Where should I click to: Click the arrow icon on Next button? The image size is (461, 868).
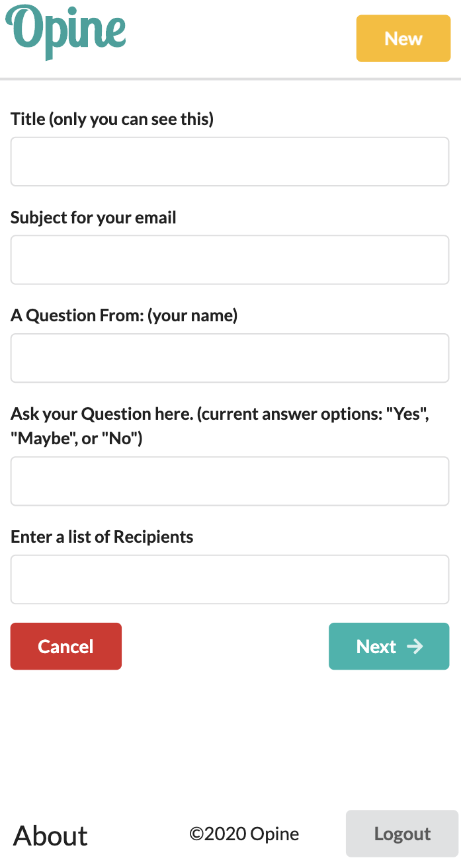(x=415, y=646)
